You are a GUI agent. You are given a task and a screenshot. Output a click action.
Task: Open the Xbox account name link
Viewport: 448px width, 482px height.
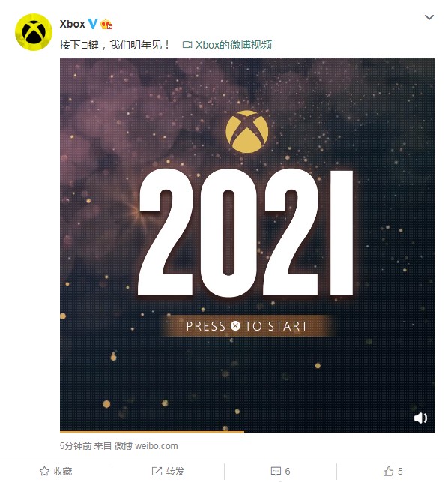click(72, 24)
